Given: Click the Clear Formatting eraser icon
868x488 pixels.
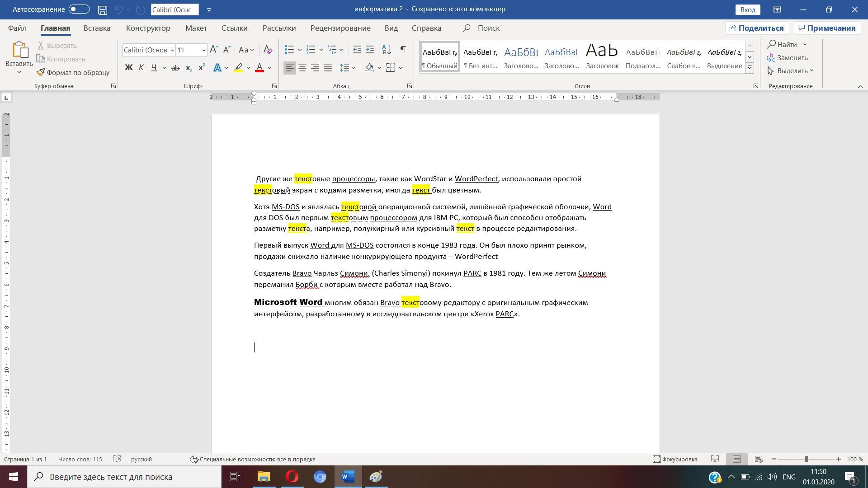Looking at the screenshot, I should [268, 50].
